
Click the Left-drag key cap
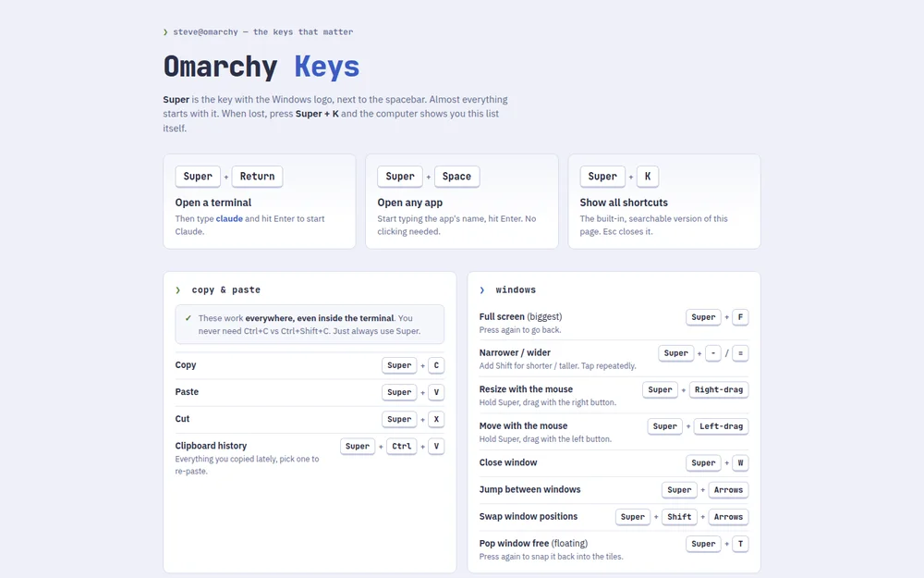click(x=721, y=426)
